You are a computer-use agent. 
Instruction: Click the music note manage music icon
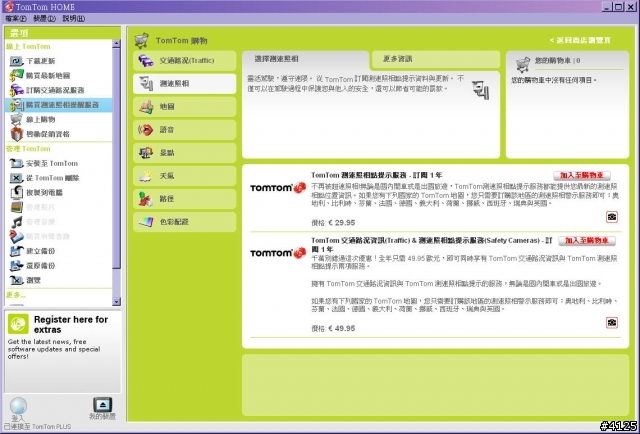click(x=17, y=222)
